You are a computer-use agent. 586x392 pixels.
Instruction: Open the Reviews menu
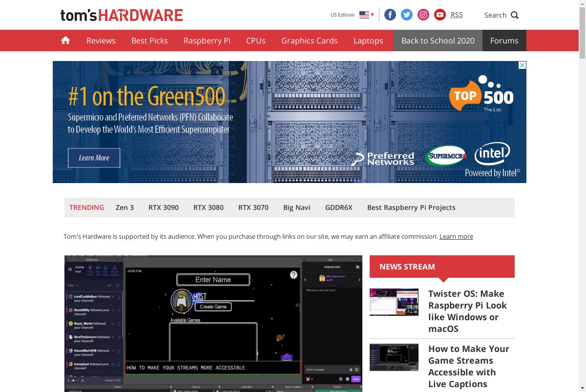pos(101,41)
